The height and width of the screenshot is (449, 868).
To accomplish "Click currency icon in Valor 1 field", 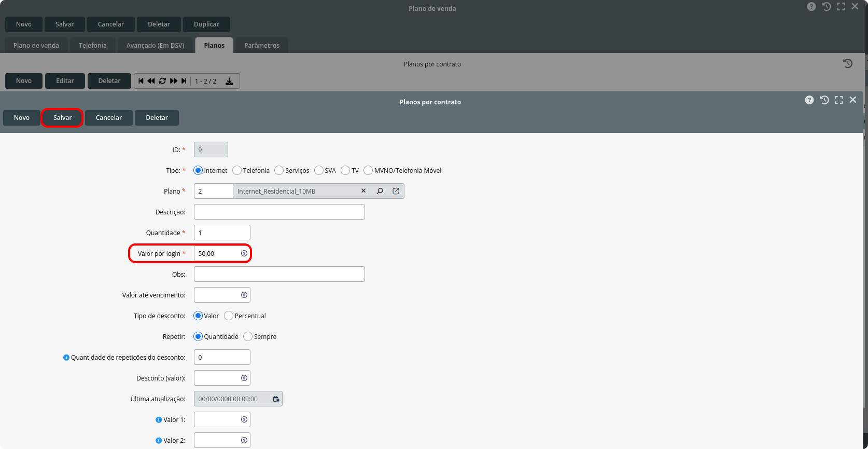I will [x=244, y=419].
